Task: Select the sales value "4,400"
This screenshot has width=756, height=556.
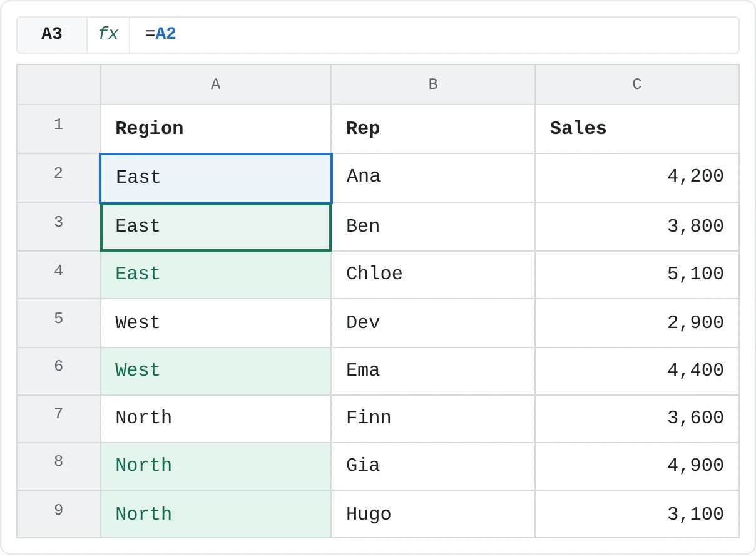Action: 637,371
